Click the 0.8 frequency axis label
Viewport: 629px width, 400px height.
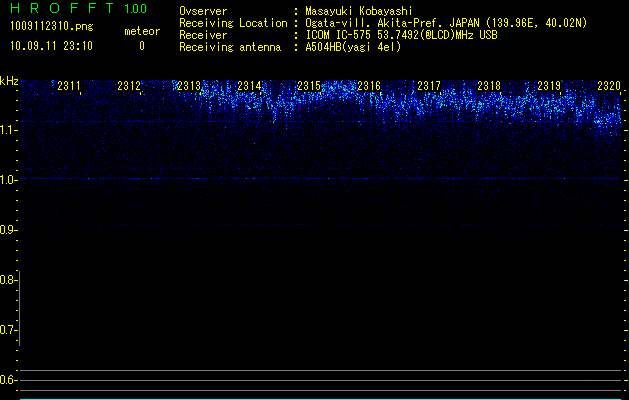point(8,280)
